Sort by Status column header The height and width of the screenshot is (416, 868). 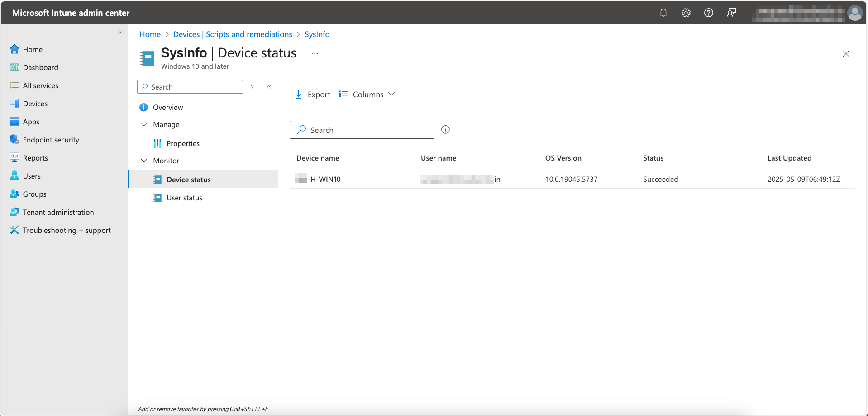653,158
